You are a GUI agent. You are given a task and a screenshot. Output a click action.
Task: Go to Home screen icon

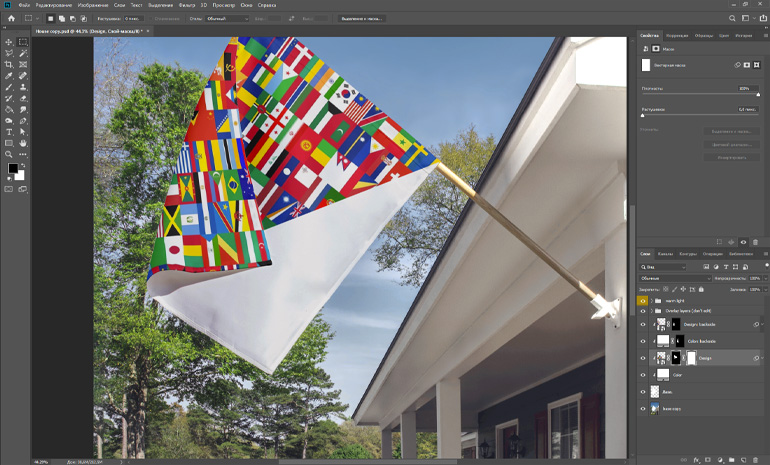point(11,18)
